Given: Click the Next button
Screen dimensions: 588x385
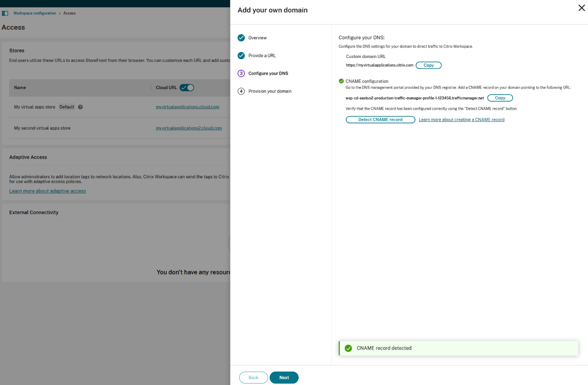Looking at the screenshot, I should click(x=284, y=378).
